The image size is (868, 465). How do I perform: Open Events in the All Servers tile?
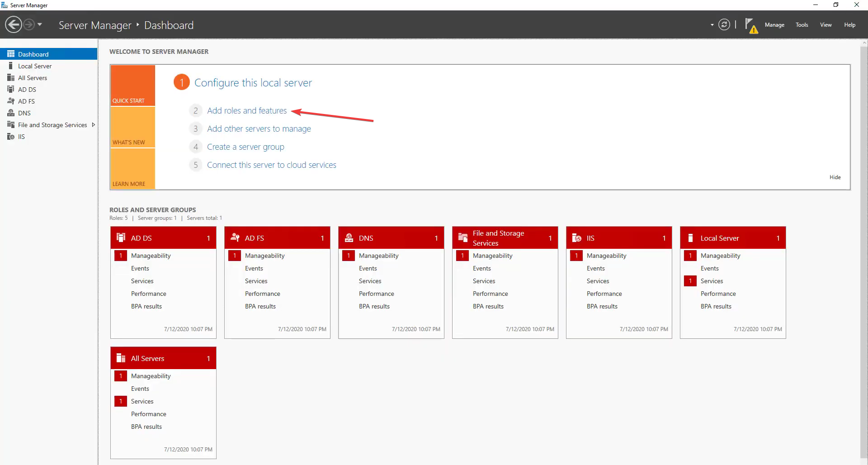pyautogui.click(x=140, y=389)
